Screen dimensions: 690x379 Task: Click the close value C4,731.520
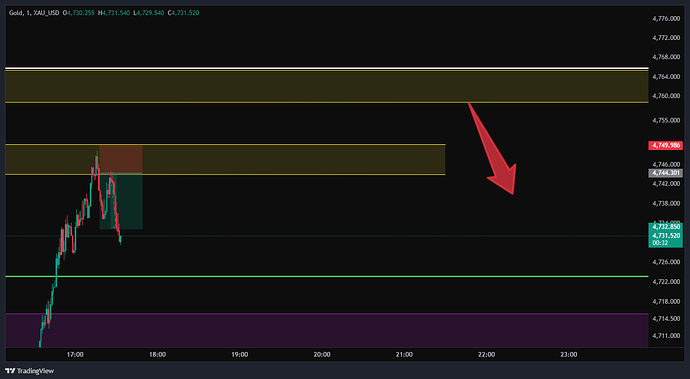pos(184,13)
